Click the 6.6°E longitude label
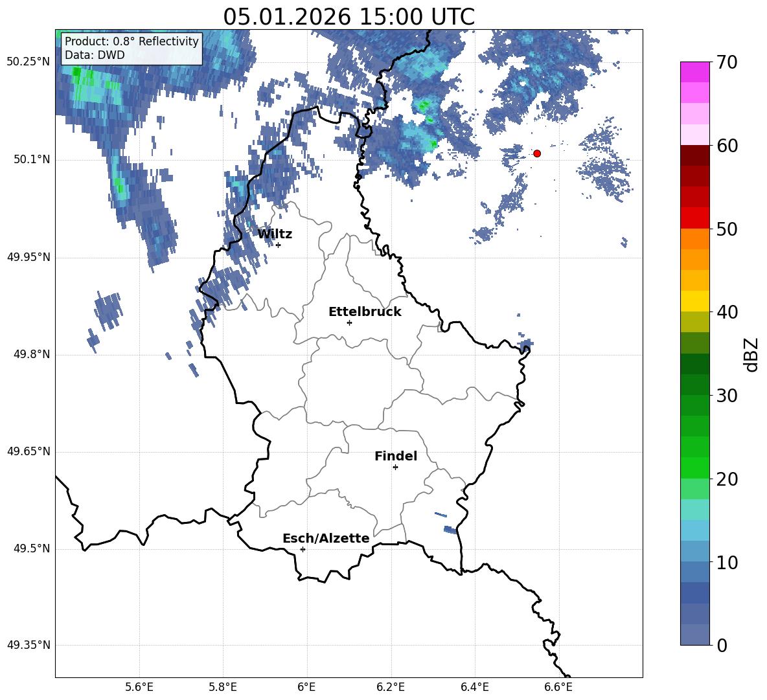The height and width of the screenshot is (700, 767). click(558, 687)
